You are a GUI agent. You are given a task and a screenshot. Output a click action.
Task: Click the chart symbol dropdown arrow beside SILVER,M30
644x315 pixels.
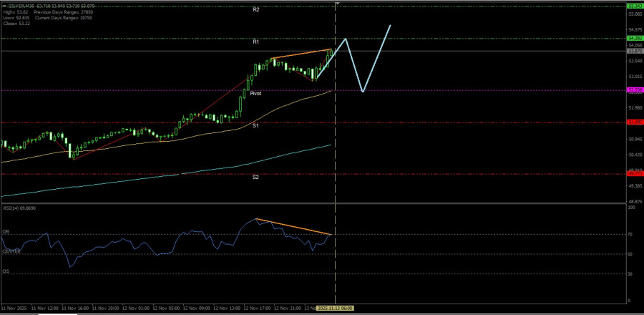click(x=4, y=6)
